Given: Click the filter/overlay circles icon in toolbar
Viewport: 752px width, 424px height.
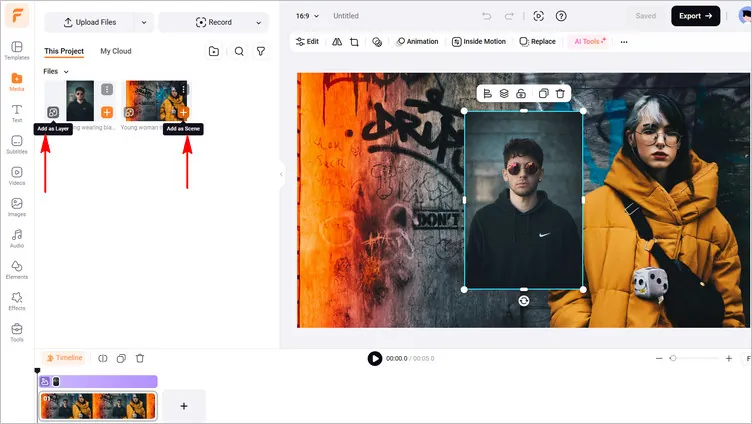Looking at the screenshot, I should pyautogui.click(x=377, y=42).
